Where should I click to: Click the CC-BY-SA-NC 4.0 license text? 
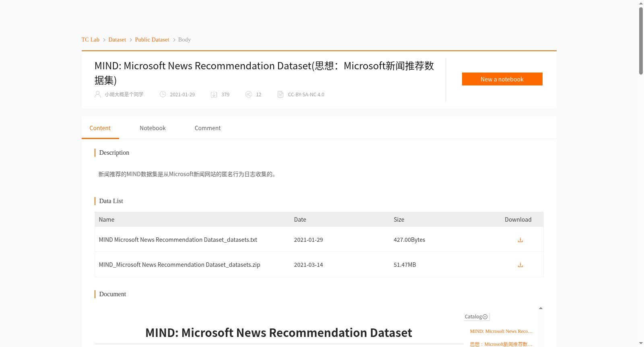(x=306, y=95)
